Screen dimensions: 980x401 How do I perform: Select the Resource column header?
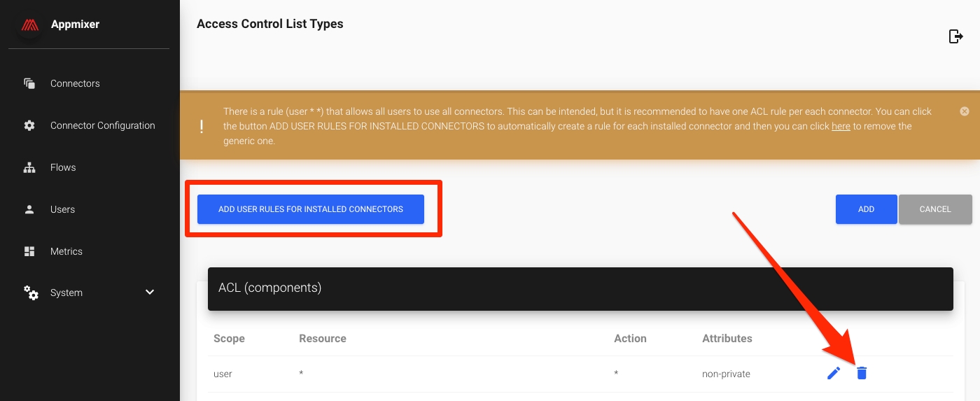tap(322, 339)
